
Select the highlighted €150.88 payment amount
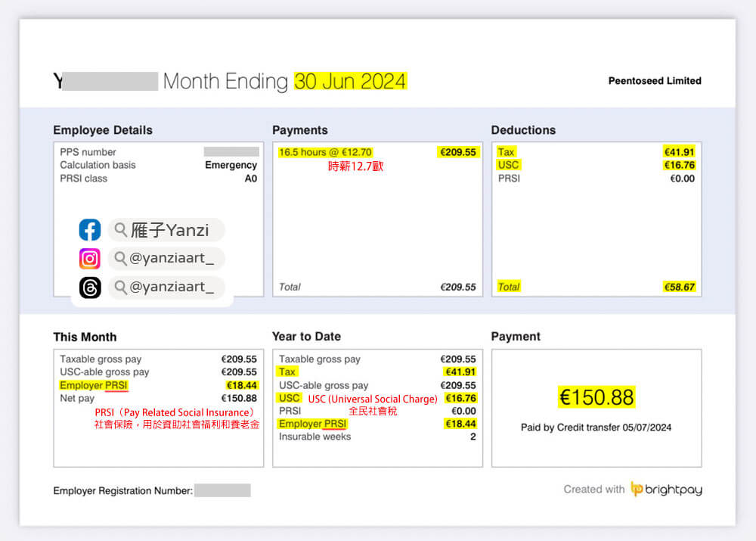coord(596,397)
